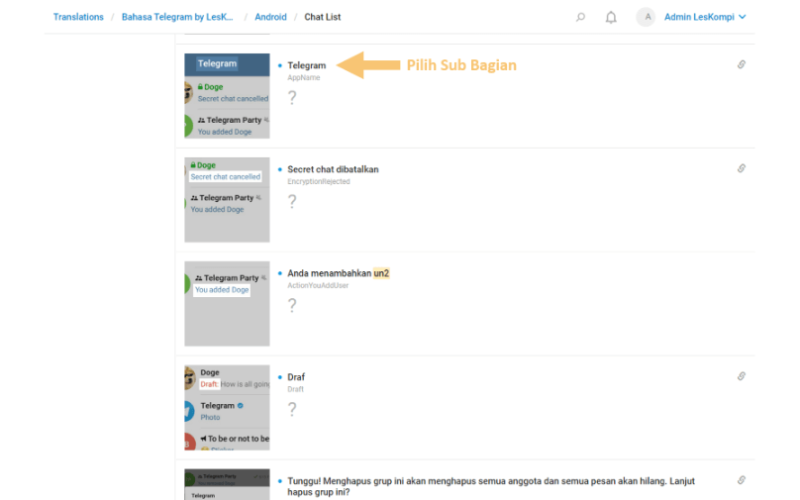The image size is (800, 500).
Task: Open the notifications bell
Action: click(x=611, y=17)
